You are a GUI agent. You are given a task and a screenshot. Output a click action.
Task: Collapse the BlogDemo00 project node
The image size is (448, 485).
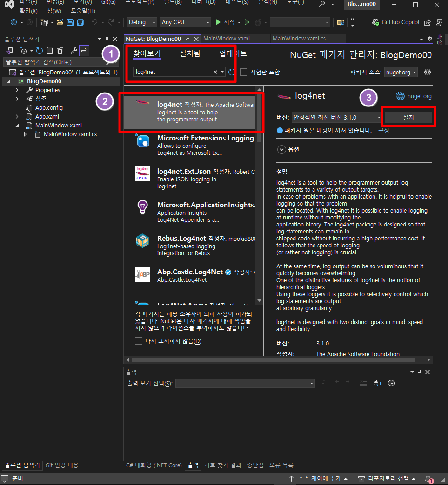click(x=9, y=81)
